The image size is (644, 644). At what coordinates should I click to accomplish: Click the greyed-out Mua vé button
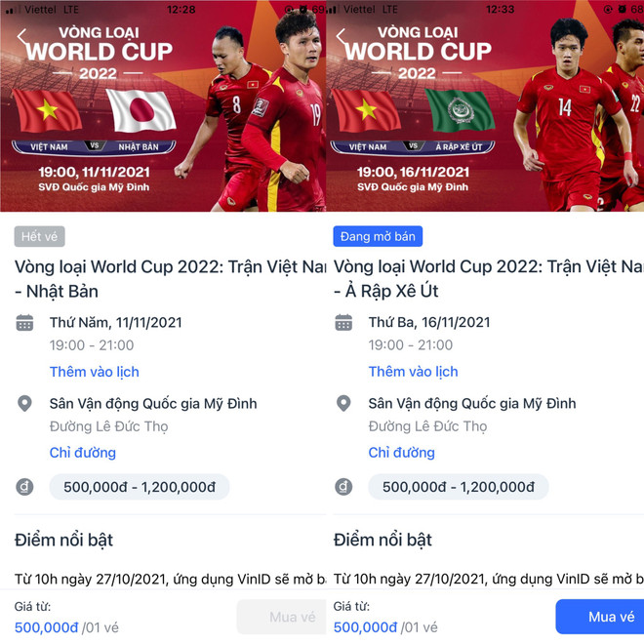282,617
